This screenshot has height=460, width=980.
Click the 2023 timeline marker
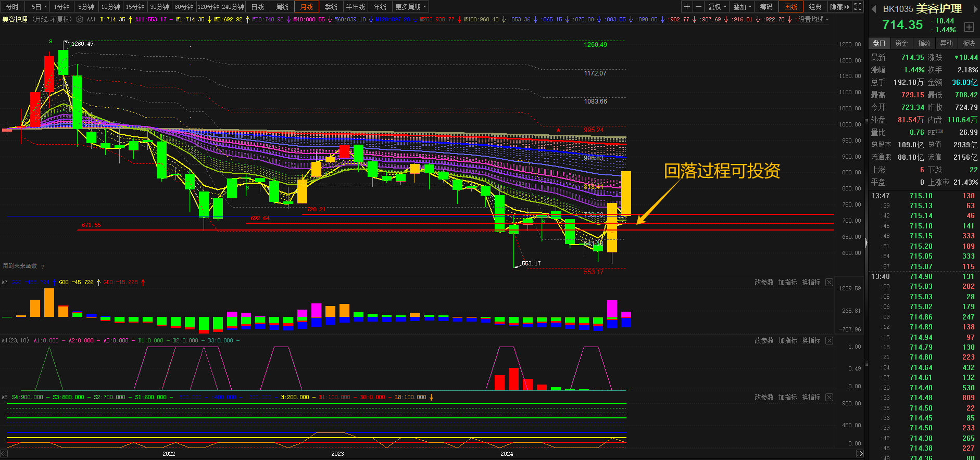tap(337, 454)
